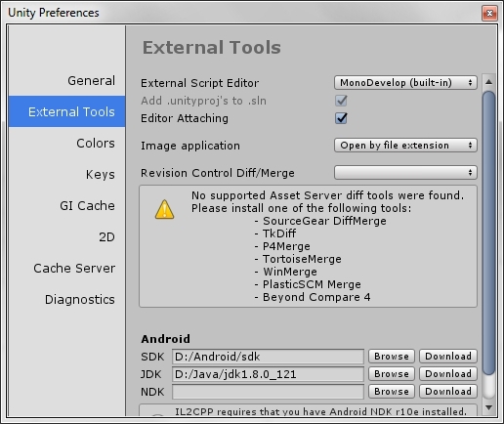The image size is (504, 424).
Task: Download the Android NDK
Action: (448, 392)
